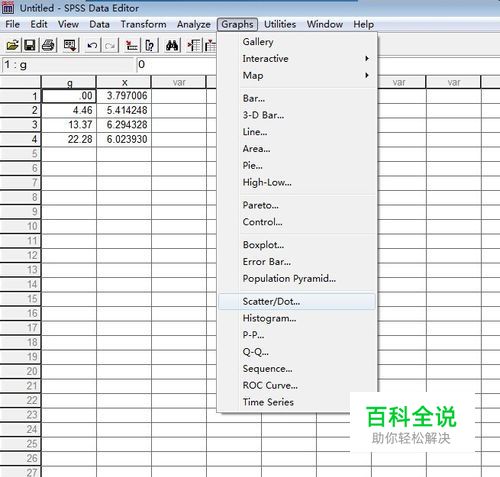Select cell with value 13.37
The width and height of the screenshot is (500, 477).
coord(69,125)
